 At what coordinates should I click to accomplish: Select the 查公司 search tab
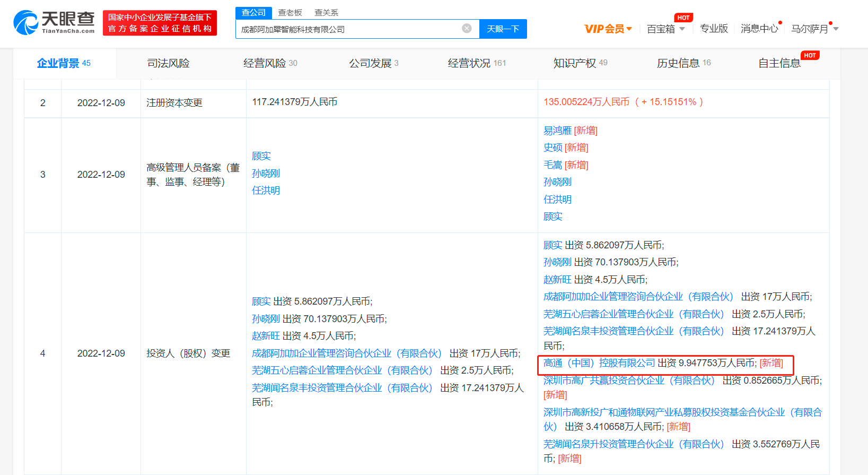[x=253, y=12]
